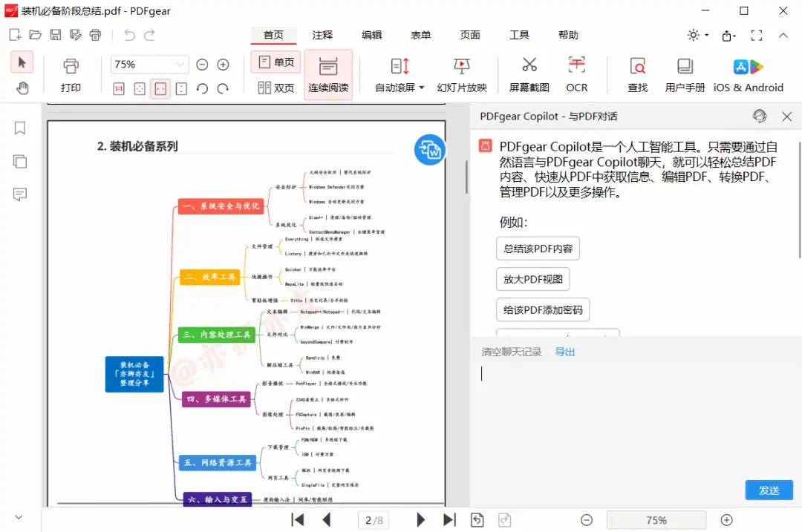Show page thumbnails sidebar panel
Image resolution: width=802 pixels, height=532 pixels.
point(20,161)
